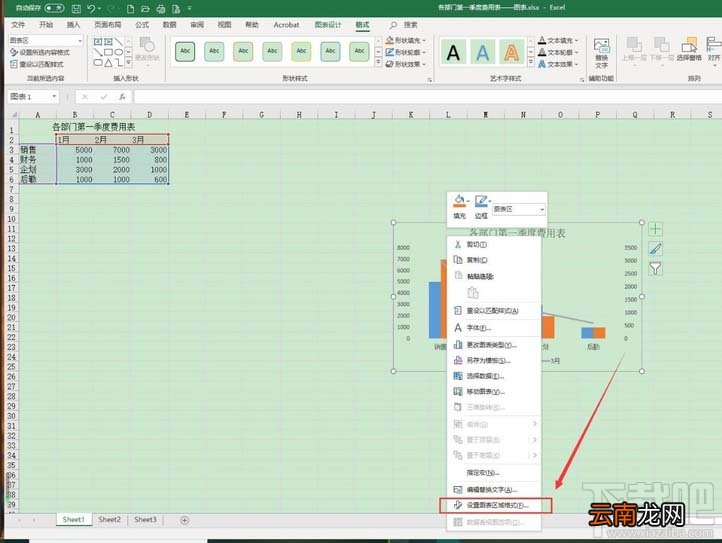The width and height of the screenshot is (722, 543).
Task: Switch to the 公式 (Formulas) tab
Action: click(x=142, y=25)
